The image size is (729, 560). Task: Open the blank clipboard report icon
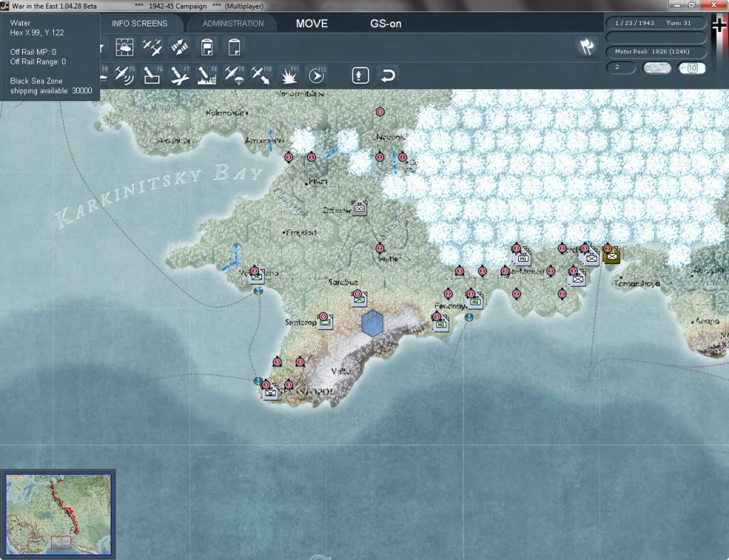pos(234,47)
